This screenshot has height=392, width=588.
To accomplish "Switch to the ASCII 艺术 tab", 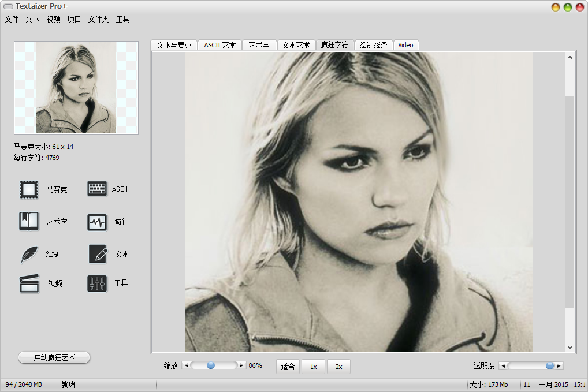I will [x=220, y=45].
